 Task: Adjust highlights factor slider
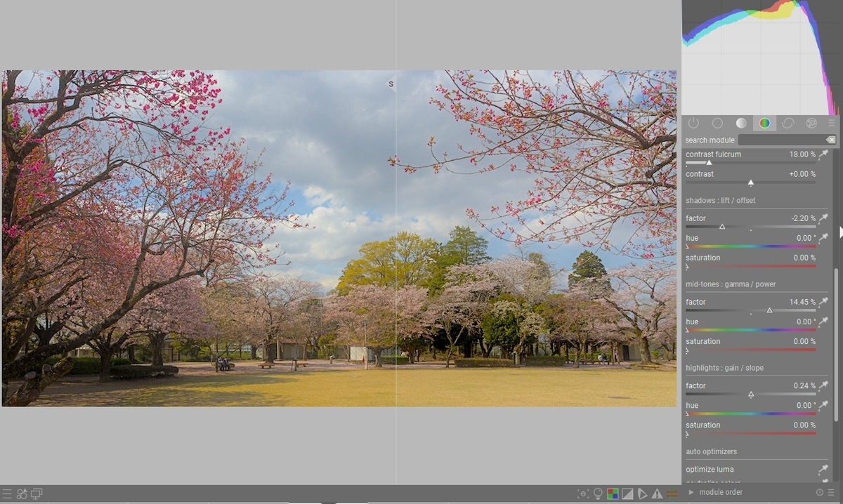(x=750, y=394)
